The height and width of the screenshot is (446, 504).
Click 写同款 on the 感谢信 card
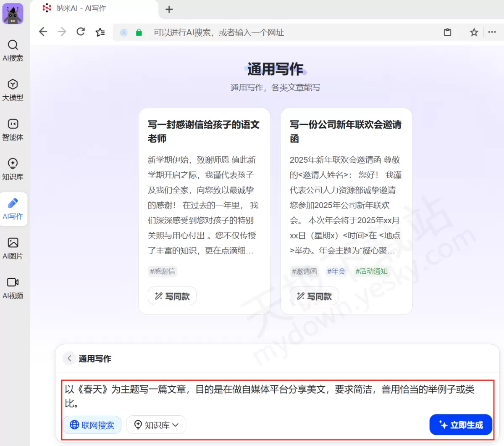click(172, 296)
